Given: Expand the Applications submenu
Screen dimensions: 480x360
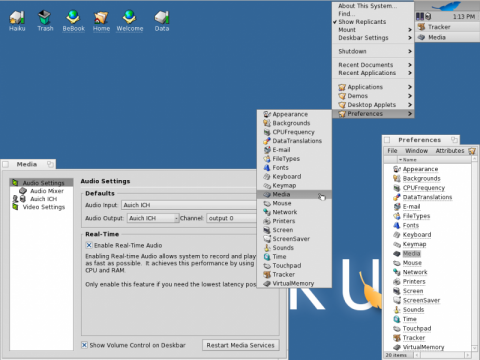Looking at the screenshot, I should (373, 87).
